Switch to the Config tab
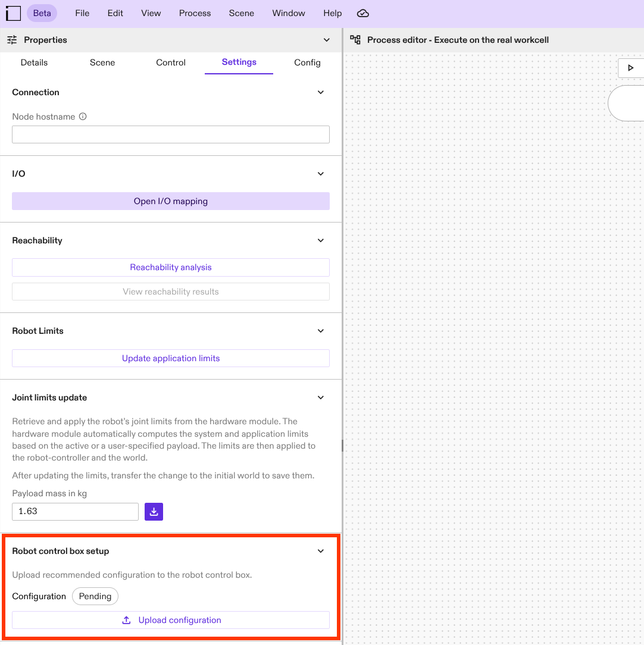Screen dimensions: 644x645 click(307, 62)
